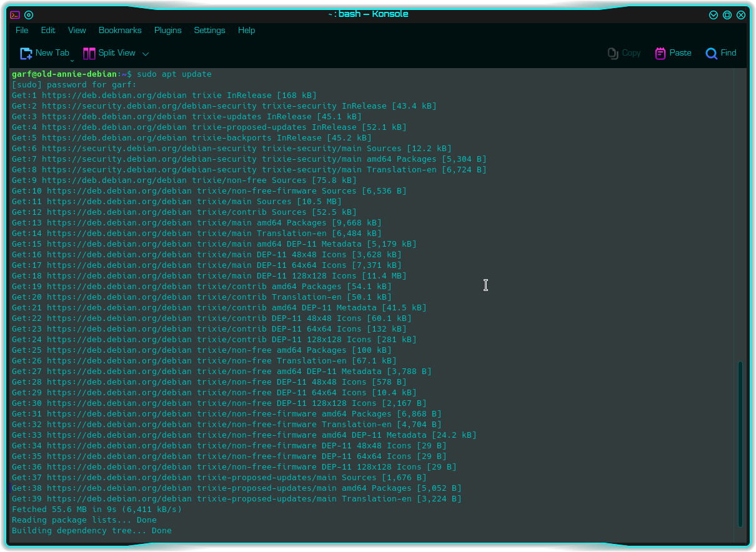Image resolution: width=756 pixels, height=552 pixels.
Task: Click the 'Building dependency tree... Done' line
Action: [x=92, y=531]
